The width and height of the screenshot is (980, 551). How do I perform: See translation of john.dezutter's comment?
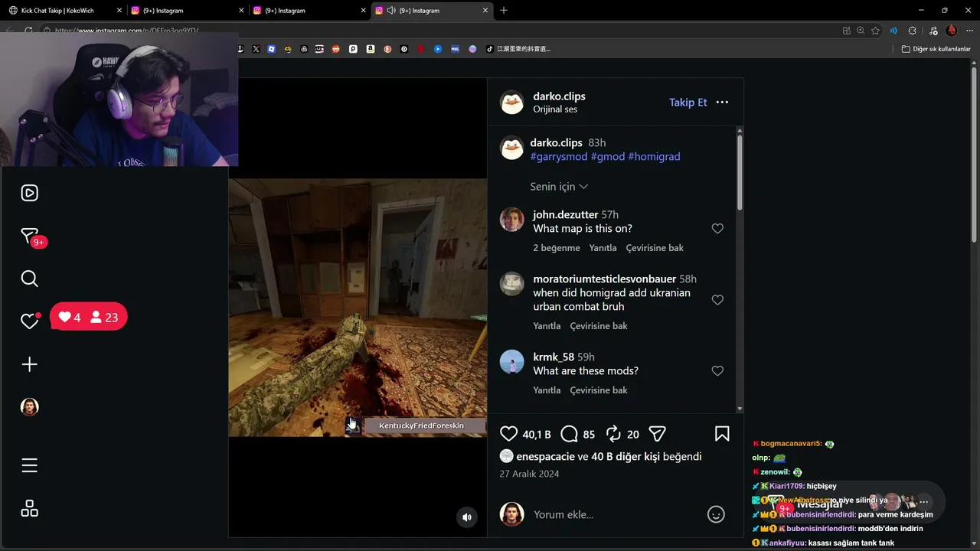point(655,248)
